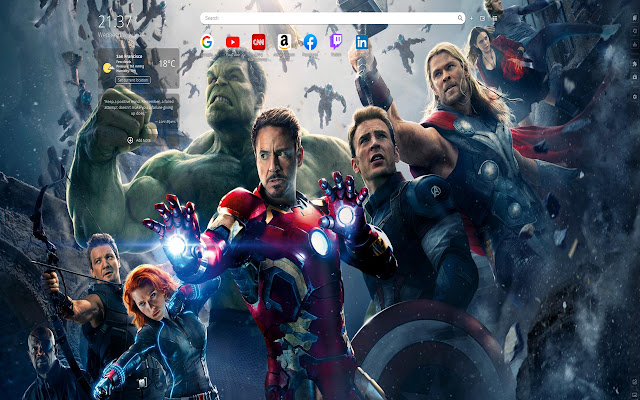Open the puzzle-piece extensions icon

point(634,64)
